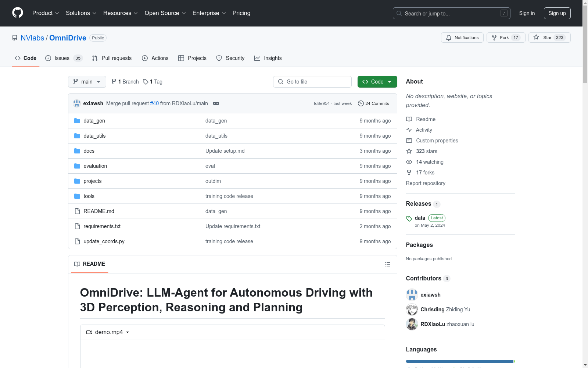Expand the Open Source menu
The height and width of the screenshot is (368, 588).
pos(165,13)
